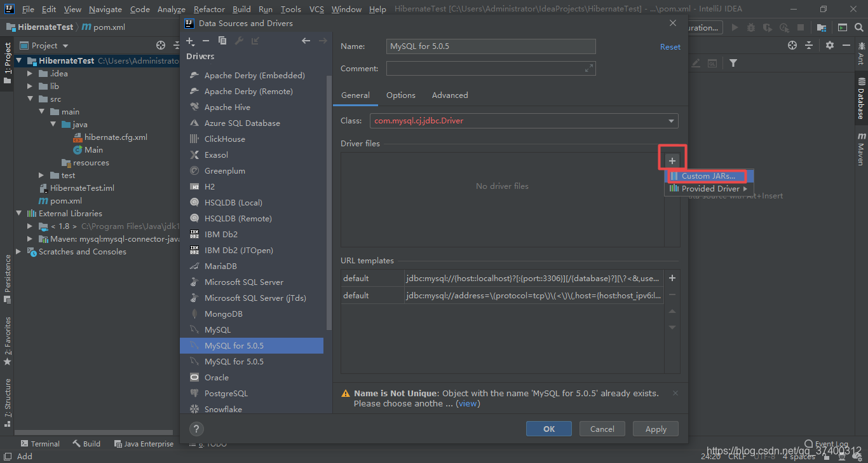The height and width of the screenshot is (463, 868).
Task: Switch to the Advanced tab
Action: pos(450,95)
